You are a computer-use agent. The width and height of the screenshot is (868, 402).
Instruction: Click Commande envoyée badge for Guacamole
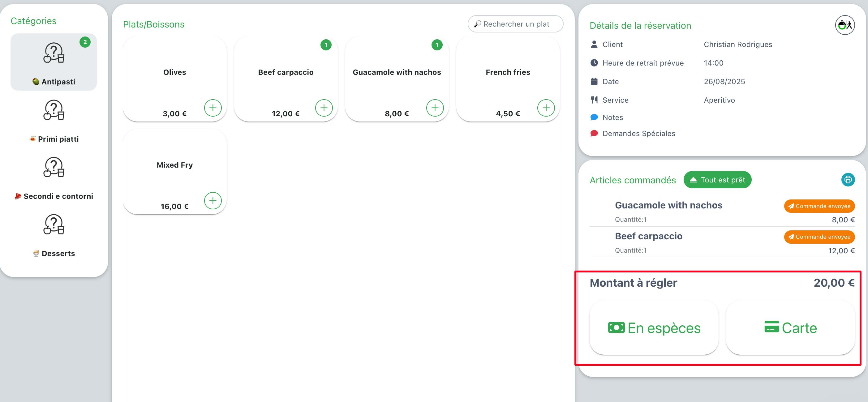tap(819, 206)
